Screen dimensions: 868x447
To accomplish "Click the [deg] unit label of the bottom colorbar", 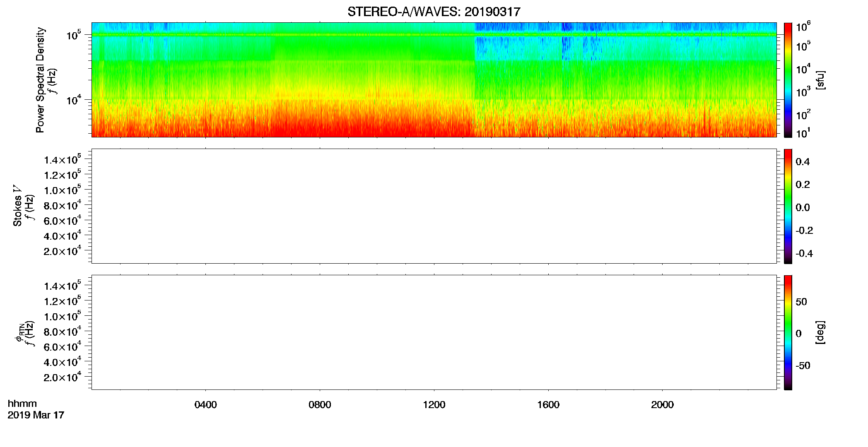I will point(820,332).
